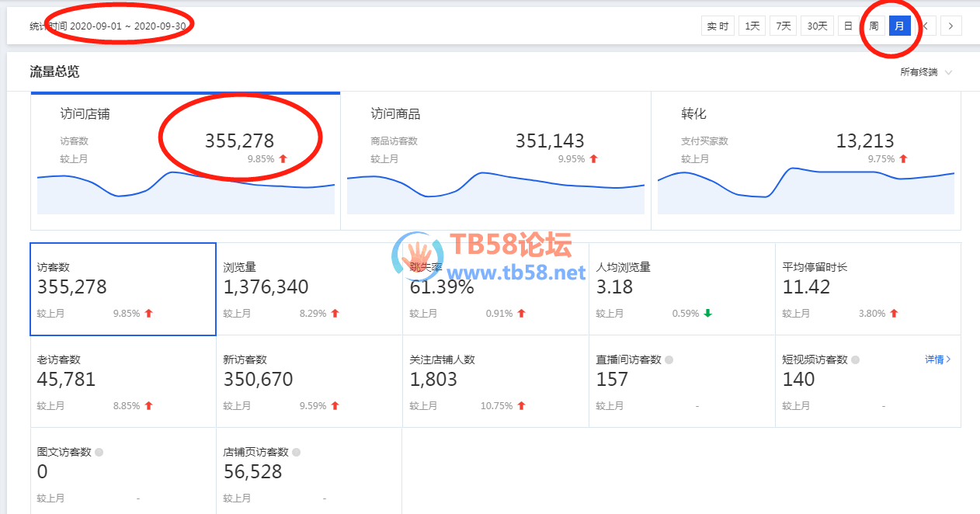980x514 pixels.
Task: Click info icon beside 图文访客数
Action: [x=99, y=452]
